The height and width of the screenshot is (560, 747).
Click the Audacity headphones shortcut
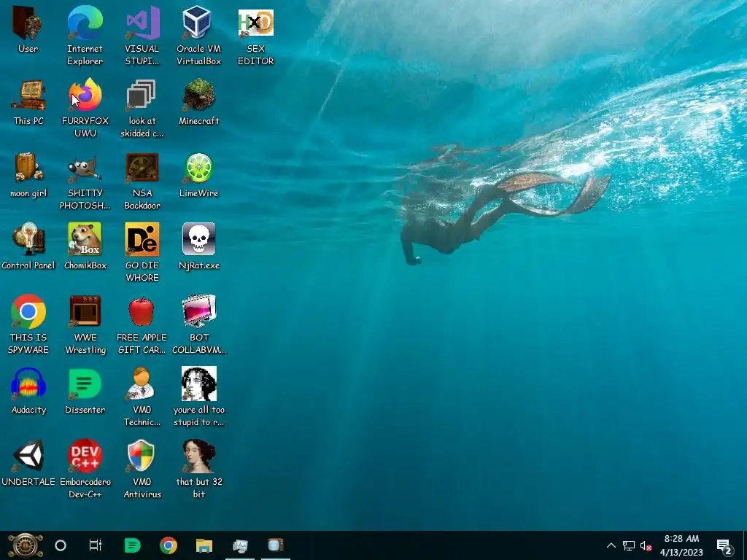point(28,391)
